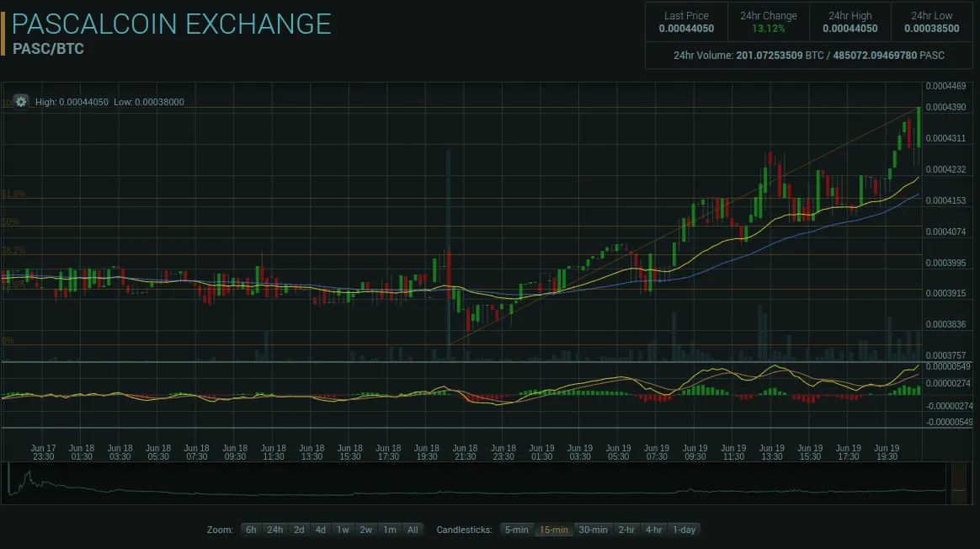The image size is (980, 549).
Task: Click the 0.0003915 price axis label
Action: click(945, 293)
